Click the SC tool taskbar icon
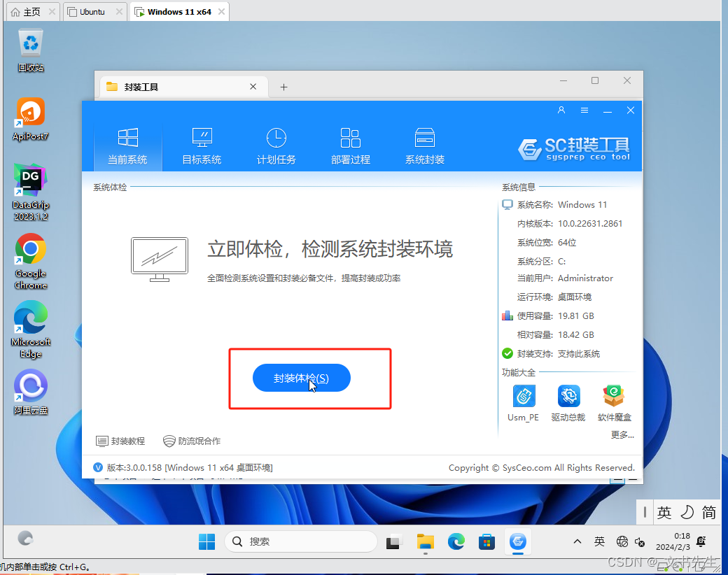The width and height of the screenshot is (728, 575). tap(518, 541)
